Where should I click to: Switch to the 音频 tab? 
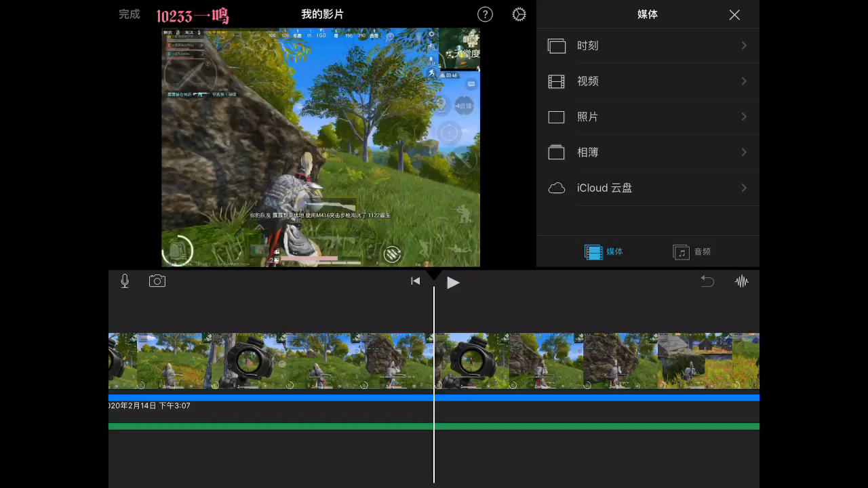point(692,251)
